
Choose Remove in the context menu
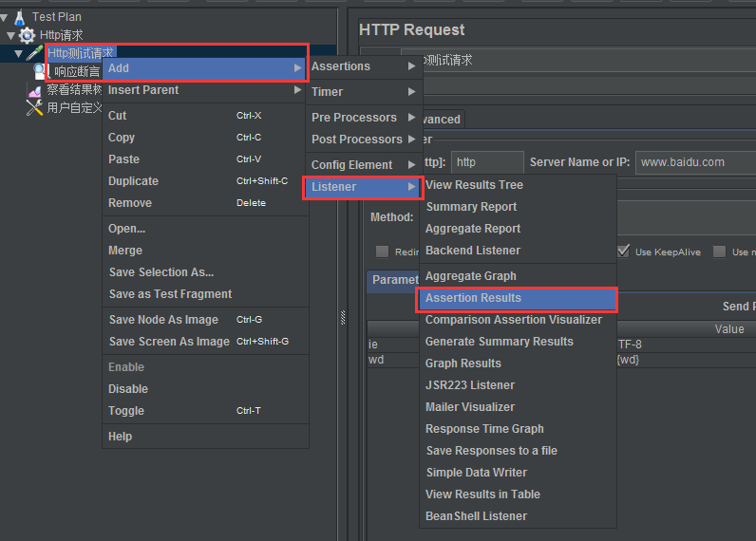[x=205, y=203]
